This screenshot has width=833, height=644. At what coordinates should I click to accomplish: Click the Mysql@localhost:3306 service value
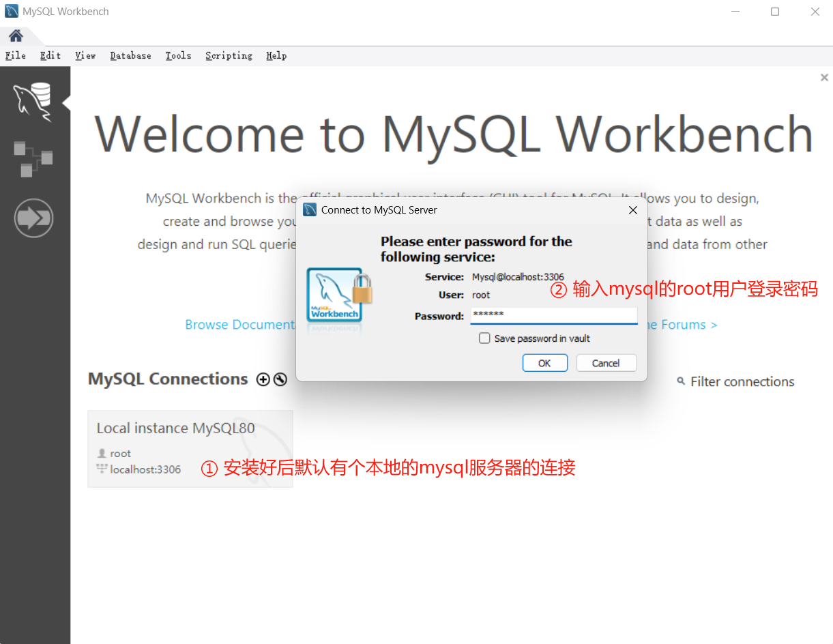[518, 277]
